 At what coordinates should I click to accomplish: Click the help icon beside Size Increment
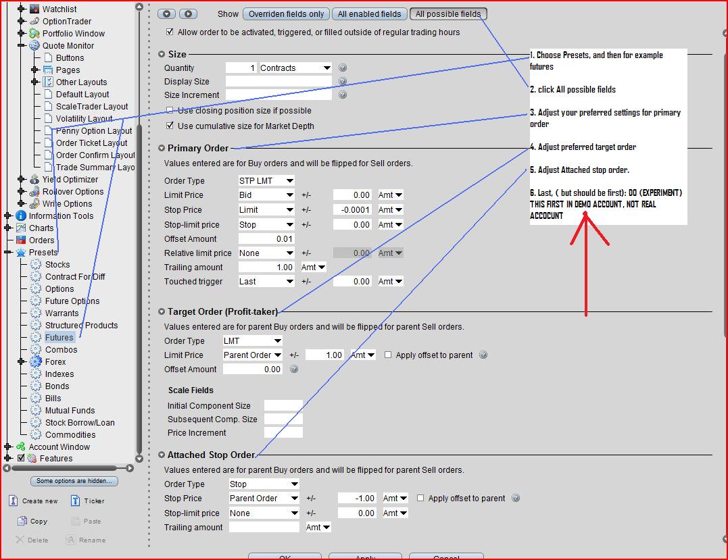(343, 95)
